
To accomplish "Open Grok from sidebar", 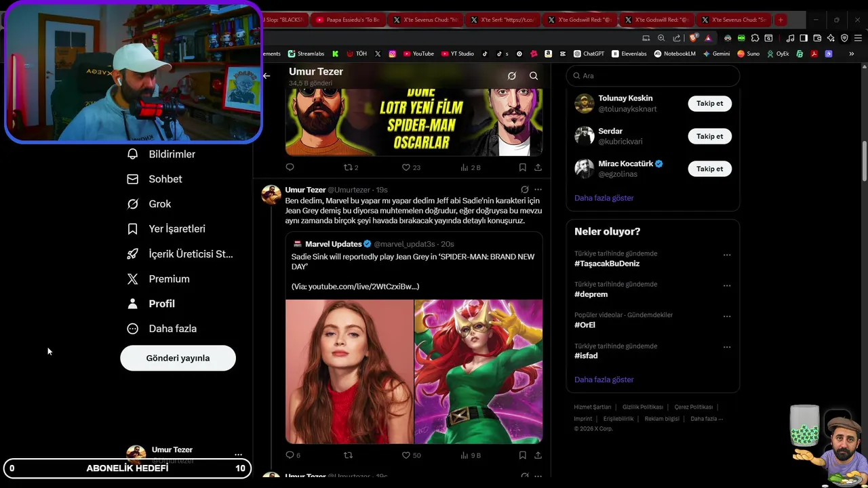I will coord(149,204).
